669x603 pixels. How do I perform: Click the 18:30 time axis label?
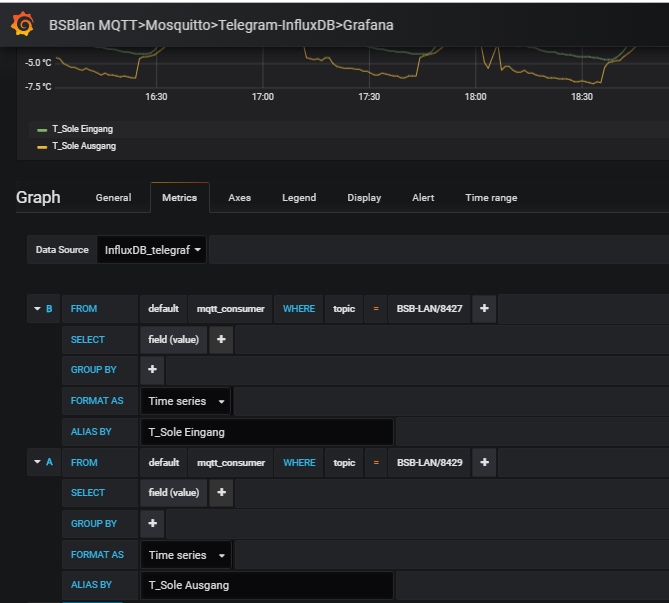pyautogui.click(x=582, y=97)
